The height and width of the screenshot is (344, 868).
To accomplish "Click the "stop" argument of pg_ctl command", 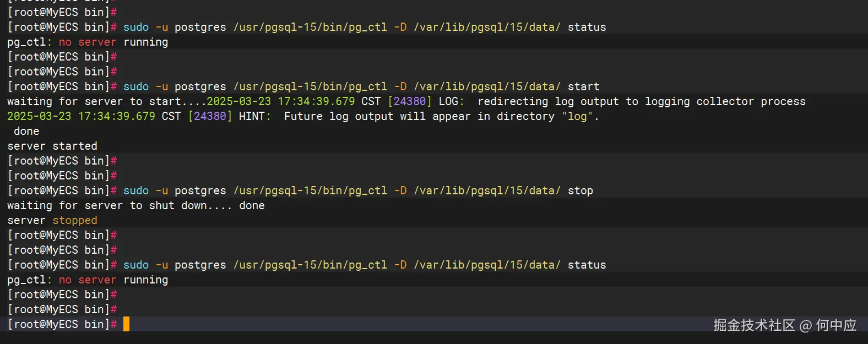I will pos(580,190).
